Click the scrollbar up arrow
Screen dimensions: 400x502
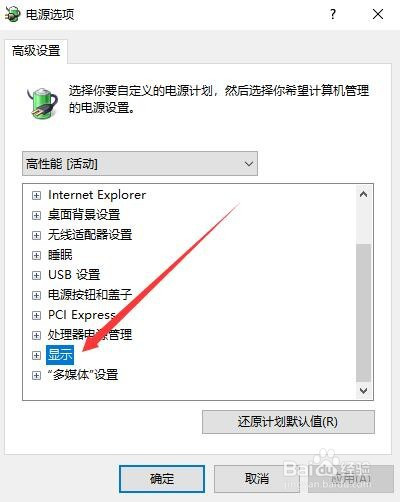coord(364,195)
